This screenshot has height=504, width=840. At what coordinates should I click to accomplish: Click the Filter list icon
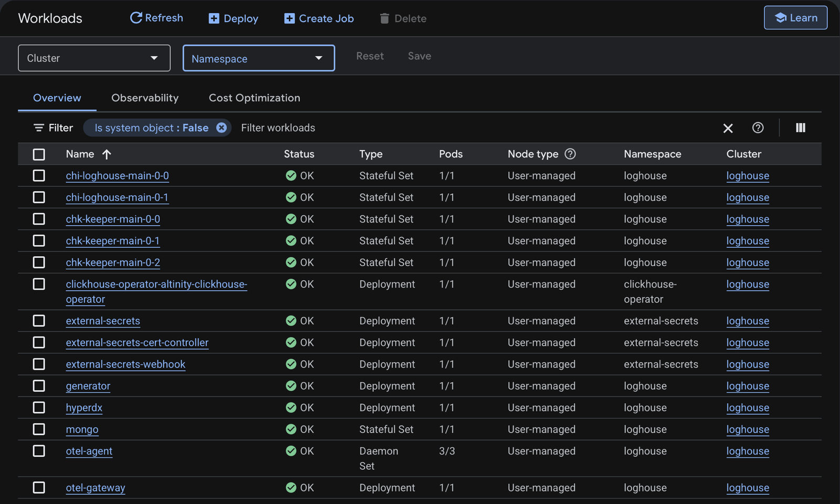[x=39, y=128]
